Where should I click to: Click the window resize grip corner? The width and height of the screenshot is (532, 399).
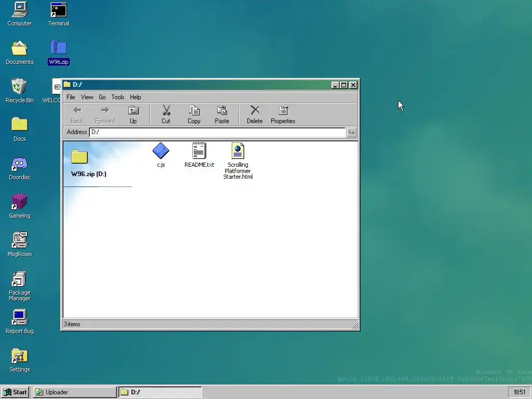click(354, 326)
